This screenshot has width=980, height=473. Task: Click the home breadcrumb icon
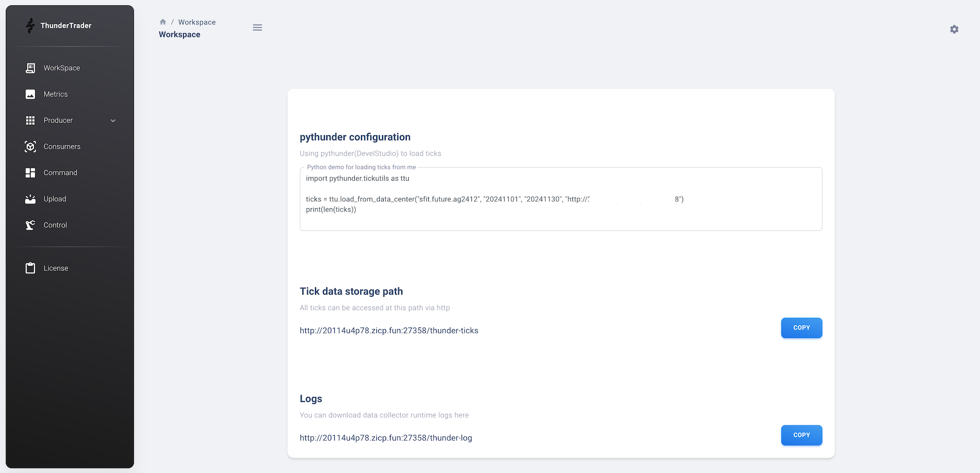click(x=163, y=22)
